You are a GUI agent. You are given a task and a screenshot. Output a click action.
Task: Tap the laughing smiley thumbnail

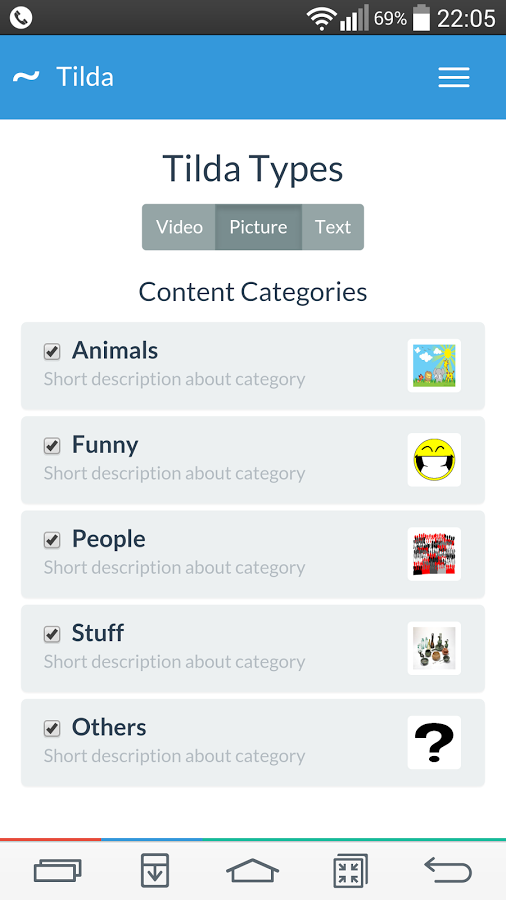[x=434, y=460]
